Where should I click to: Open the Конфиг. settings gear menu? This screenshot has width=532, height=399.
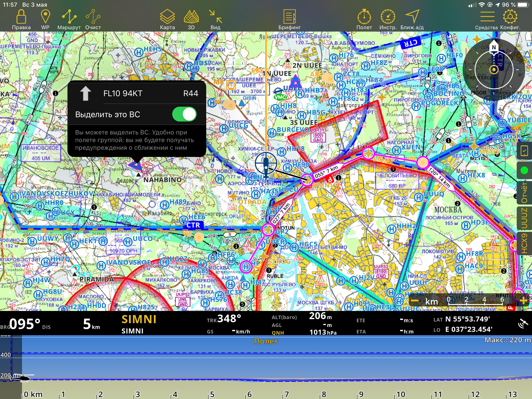point(510,17)
